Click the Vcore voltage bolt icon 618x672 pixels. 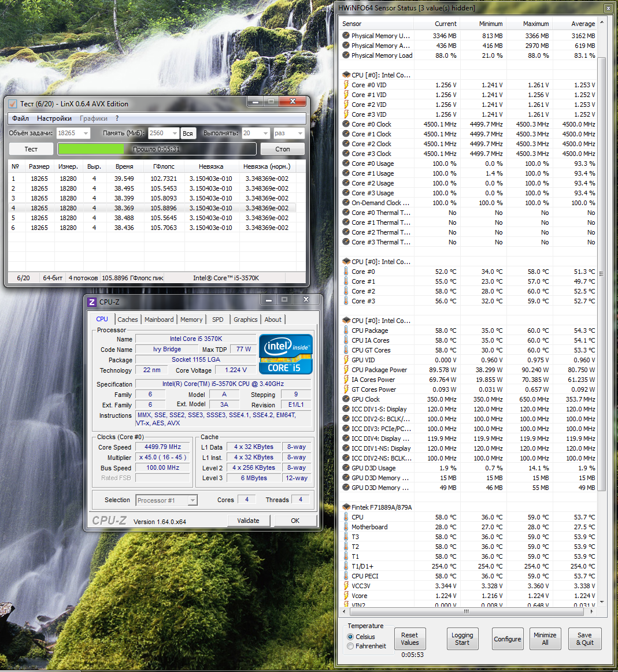[x=346, y=596]
